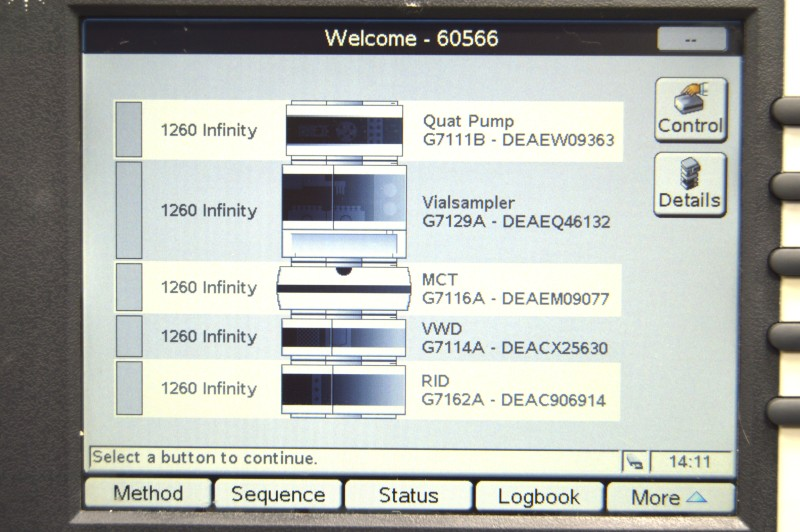Screen dimensions: 800x532
Task: Select the Vialsampler module image
Action: (345, 210)
